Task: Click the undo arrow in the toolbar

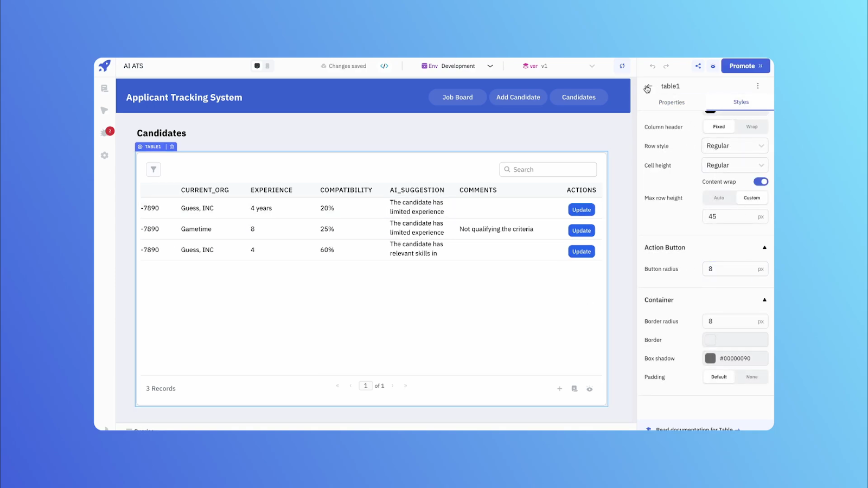Action: (652, 66)
